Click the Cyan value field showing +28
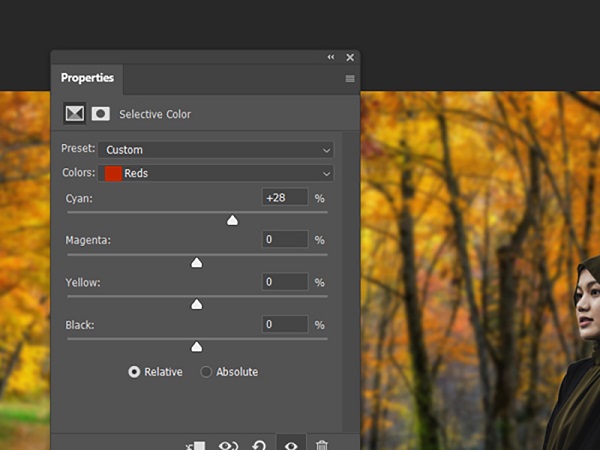Image resolution: width=600 pixels, height=450 pixels. click(285, 198)
